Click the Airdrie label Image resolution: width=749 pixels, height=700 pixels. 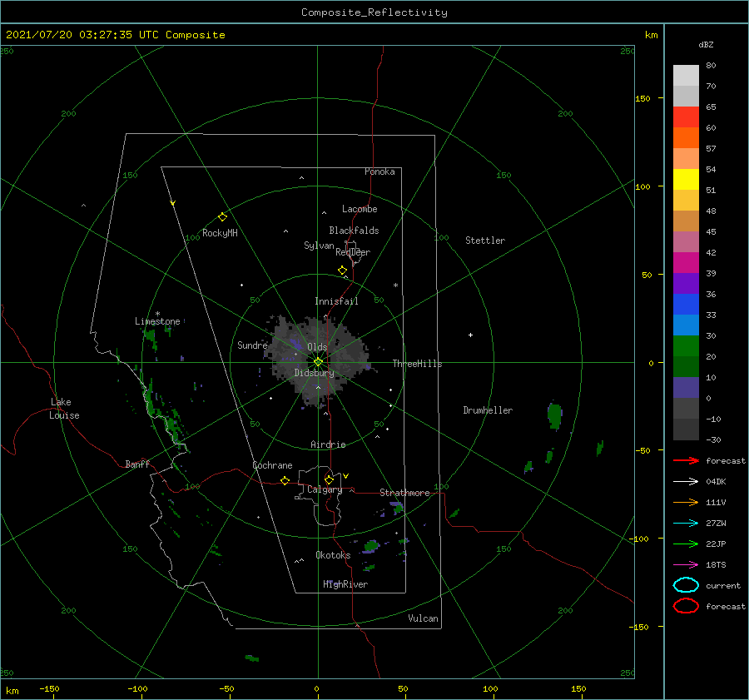click(x=328, y=444)
